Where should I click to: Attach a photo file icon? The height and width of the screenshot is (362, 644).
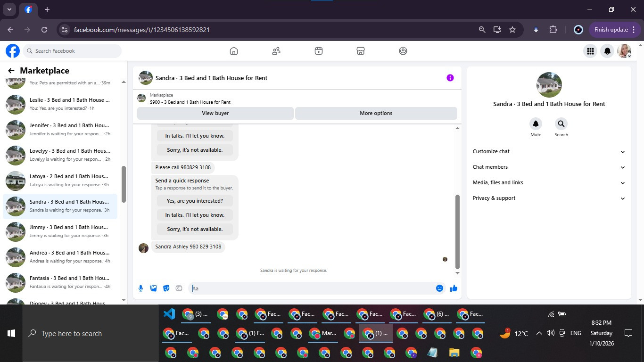[x=154, y=288]
